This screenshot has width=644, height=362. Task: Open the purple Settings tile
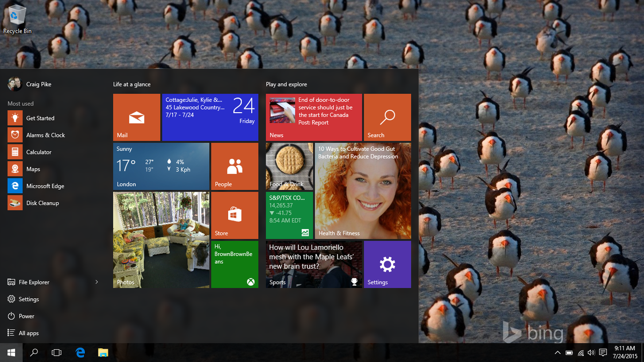(387, 264)
